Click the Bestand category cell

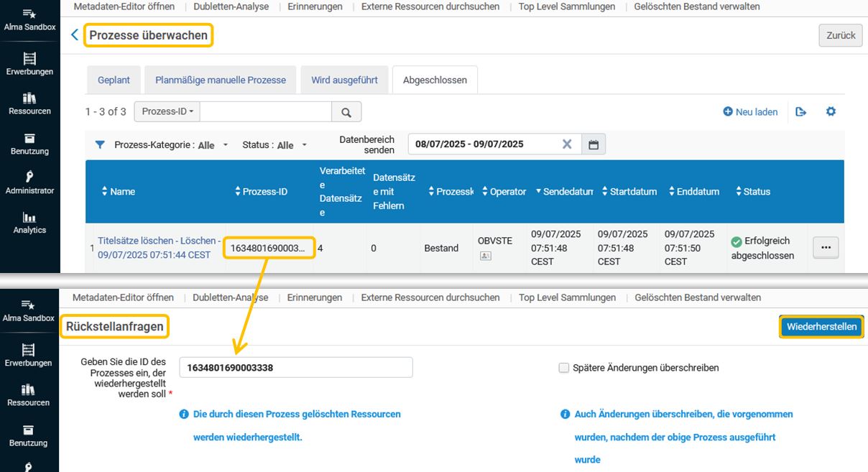441,249
